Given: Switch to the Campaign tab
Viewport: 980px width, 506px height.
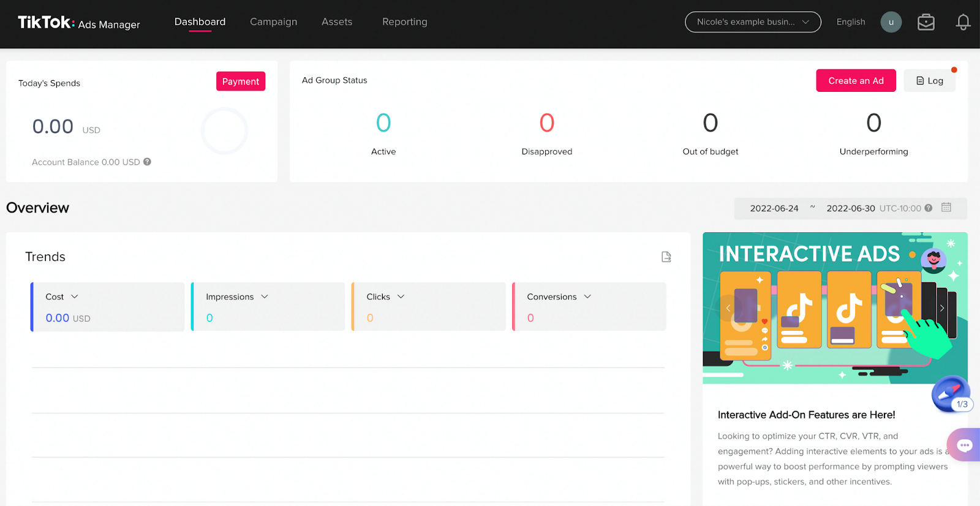Looking at the screenshot, I should (273, 22).
